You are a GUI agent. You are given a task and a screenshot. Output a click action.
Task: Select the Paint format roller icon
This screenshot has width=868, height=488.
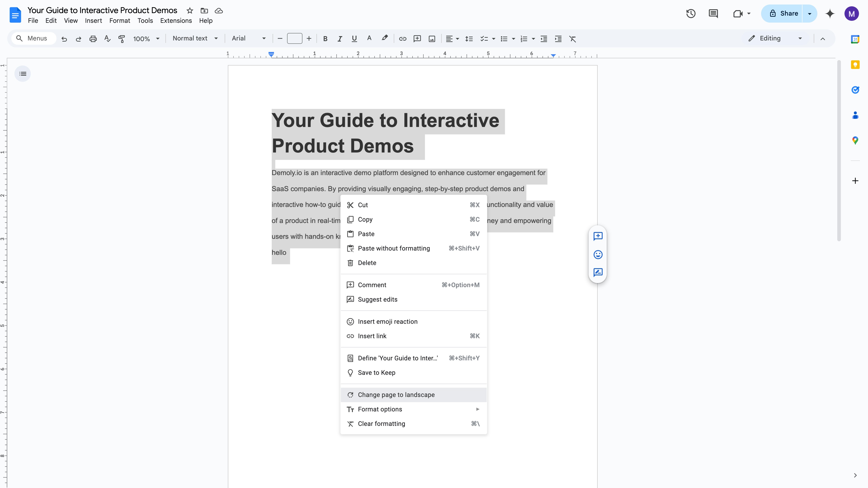point(122,39)
